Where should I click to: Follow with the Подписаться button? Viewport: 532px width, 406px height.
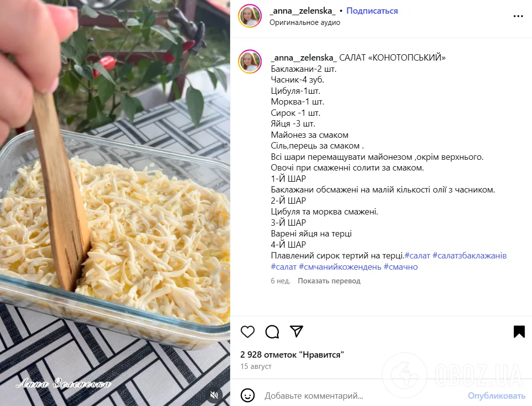coord(372,11)
